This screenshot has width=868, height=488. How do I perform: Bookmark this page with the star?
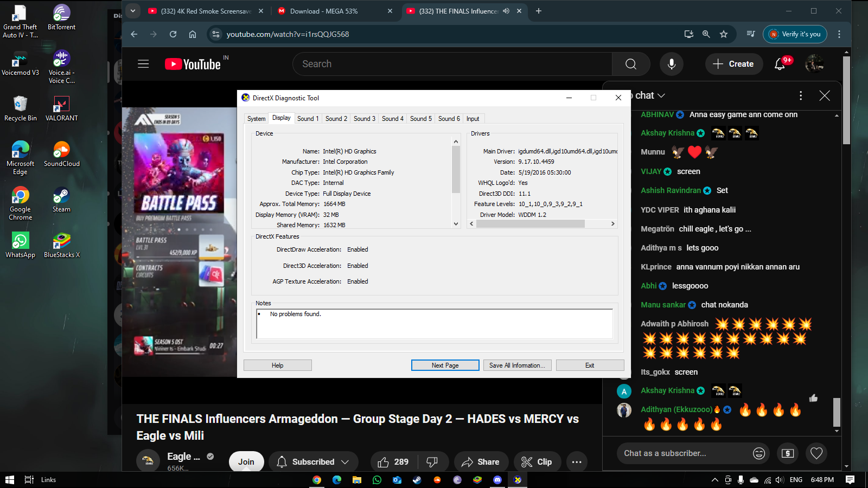click(x=724, y=34)
